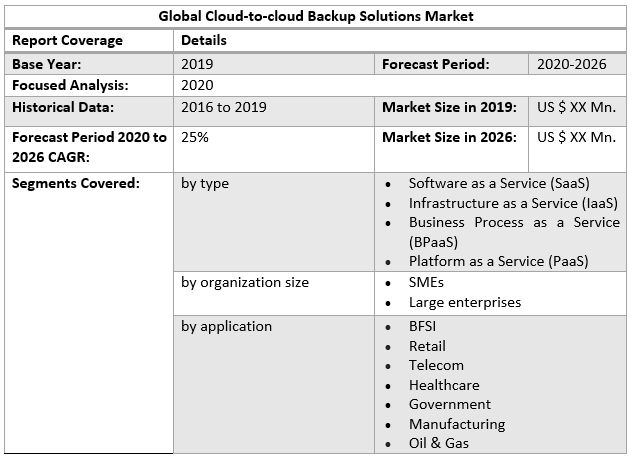The width and height of the screenshot is (633, 463).
Task: Click the 'Market Size in 2026:' label
Action: 449,137
